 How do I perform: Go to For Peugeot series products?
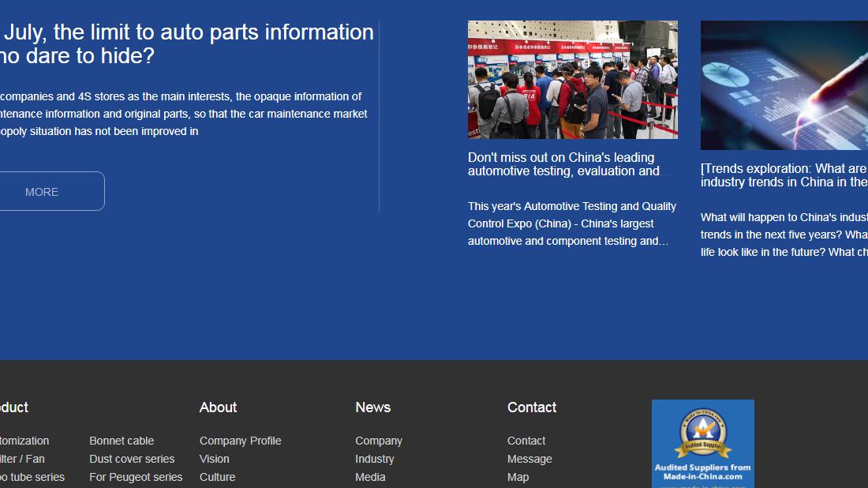136,478
